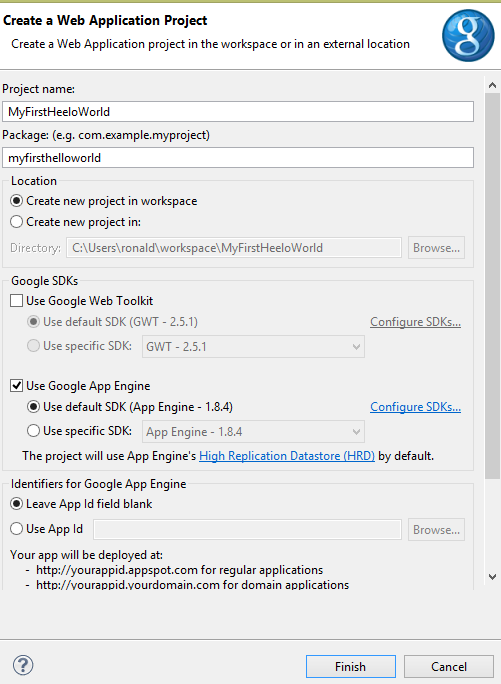
Task: Open the App Engine - 1.8.4 dropdown
Action: pos(253,432)
